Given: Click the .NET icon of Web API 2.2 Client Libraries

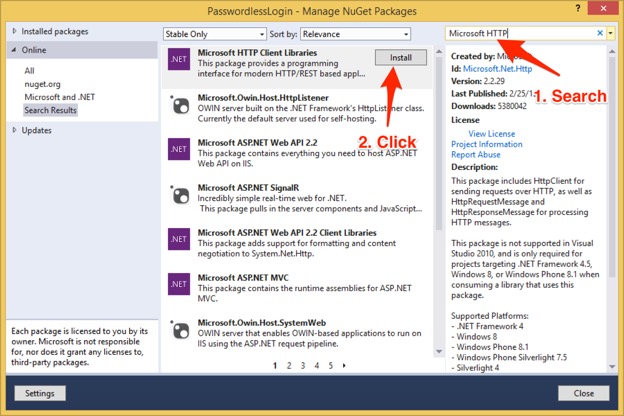Looking at the screenshot, I should [179, 239].
